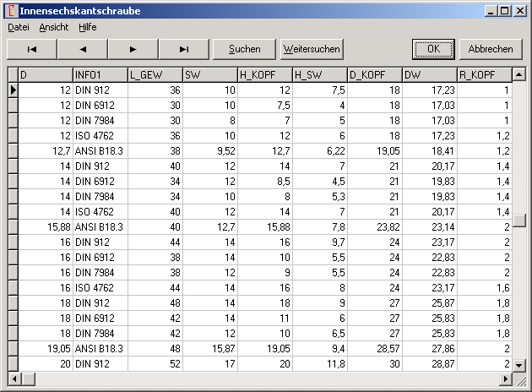Select the ANSI B18.3 cell with D 15,88
Image resolution: width=532 pixels, height=392 pixels.
click(100, 226)
